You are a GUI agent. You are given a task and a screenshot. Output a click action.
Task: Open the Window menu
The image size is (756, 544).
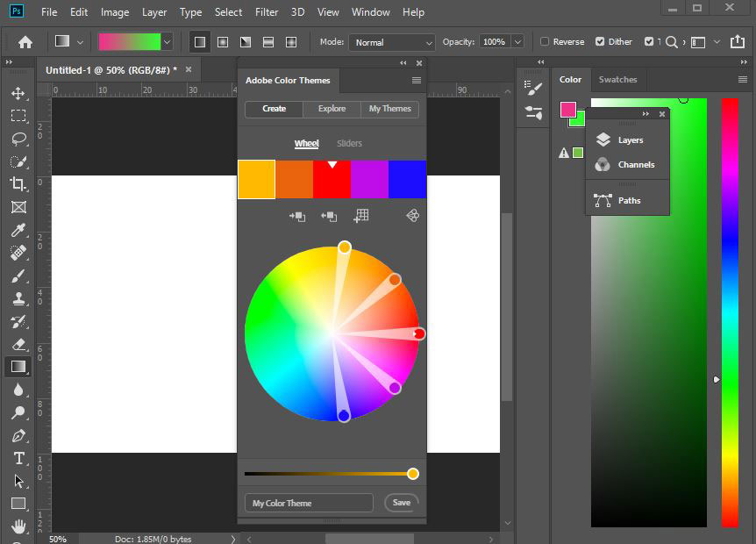tap(370, 12)
